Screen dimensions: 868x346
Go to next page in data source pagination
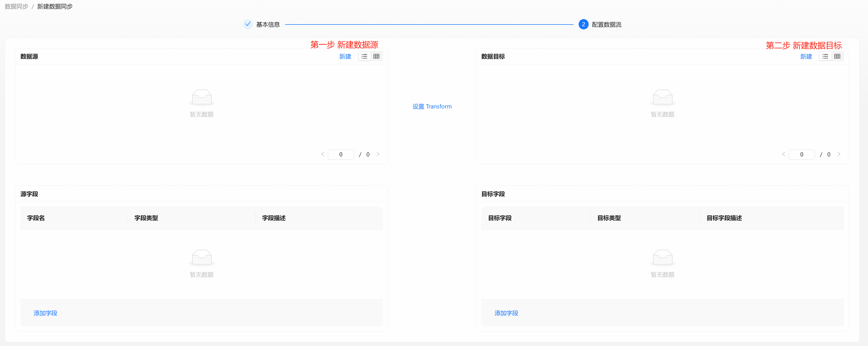(x=378, y=154)
